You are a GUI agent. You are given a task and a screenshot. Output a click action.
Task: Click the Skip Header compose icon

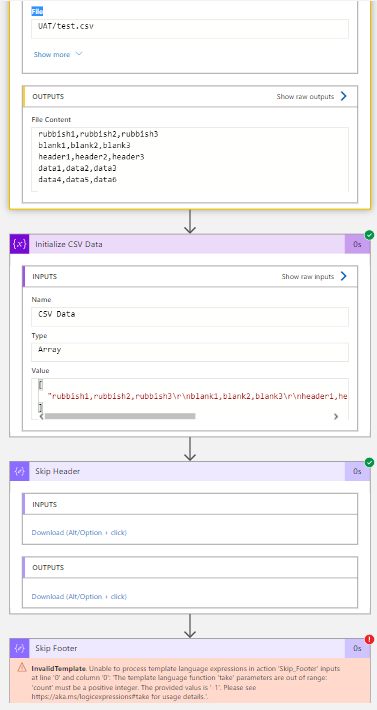tap(19, 471)
